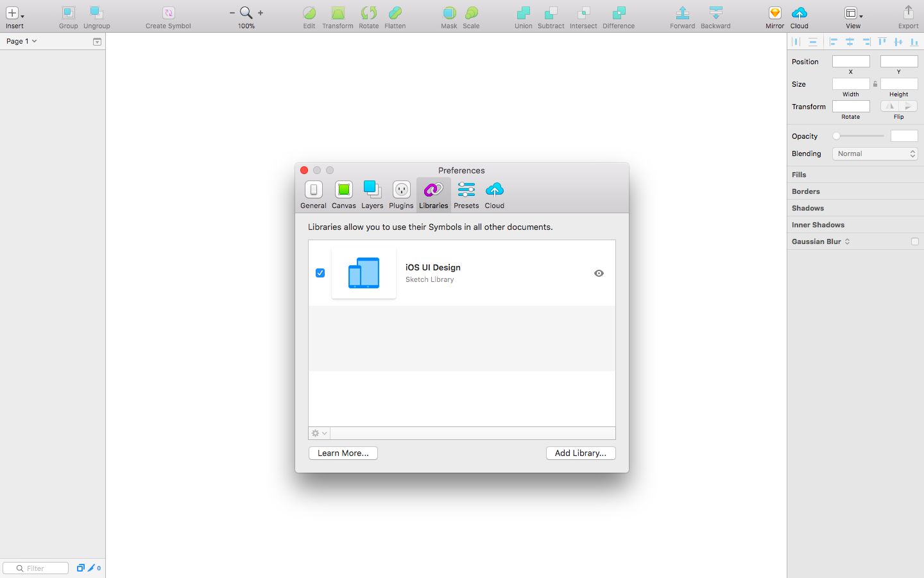
Task: Switch to Plugins preferences tab
Action: click(401, 195)
